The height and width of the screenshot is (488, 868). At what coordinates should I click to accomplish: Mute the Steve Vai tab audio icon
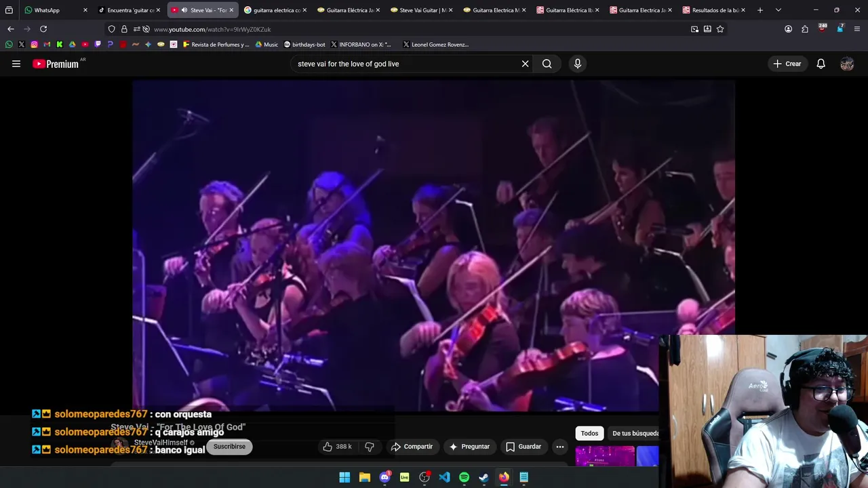[x=184, y=10]
